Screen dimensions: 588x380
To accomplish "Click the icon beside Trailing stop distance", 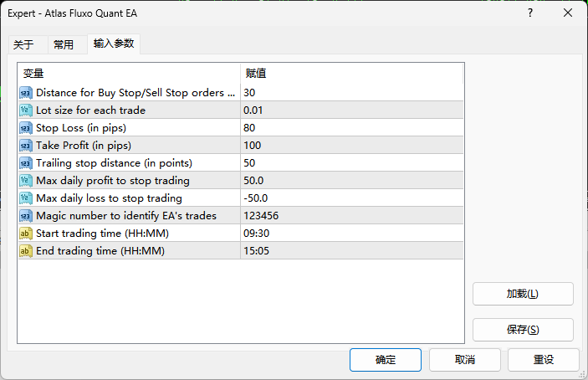I will 26,163.
